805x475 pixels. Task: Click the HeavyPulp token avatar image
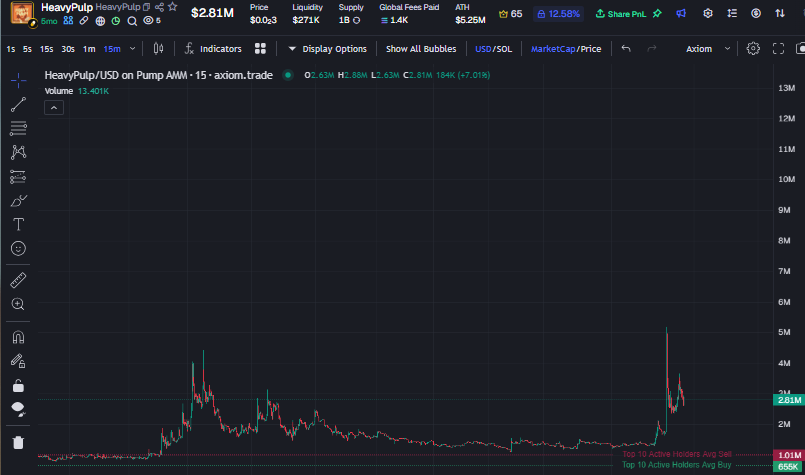click(22, 13)
